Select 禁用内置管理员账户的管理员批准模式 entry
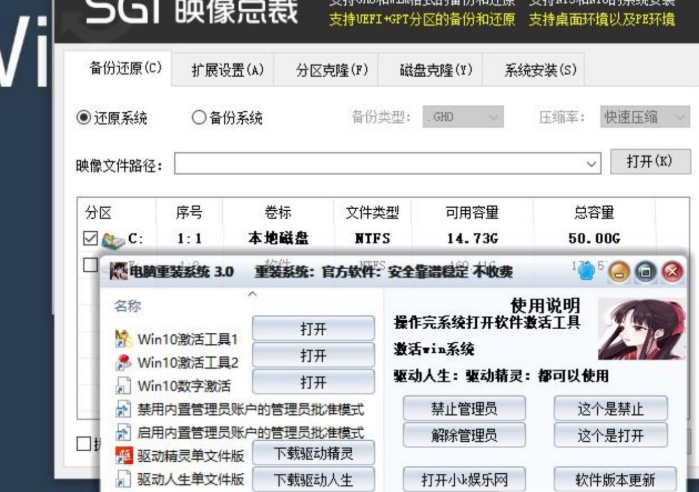 click(x=251, y=409)
